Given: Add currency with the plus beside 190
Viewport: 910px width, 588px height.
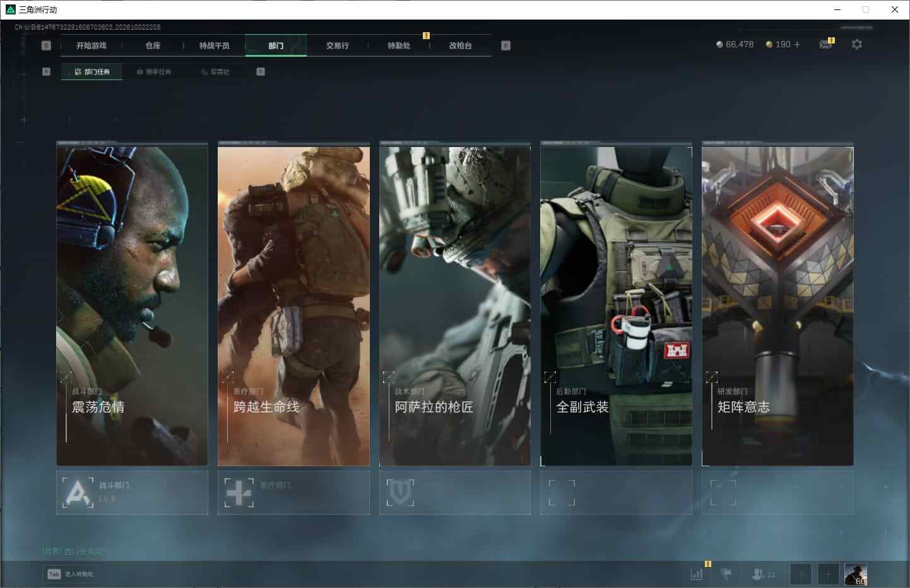Looking at the screenshot, I should (x=797, y=44).
